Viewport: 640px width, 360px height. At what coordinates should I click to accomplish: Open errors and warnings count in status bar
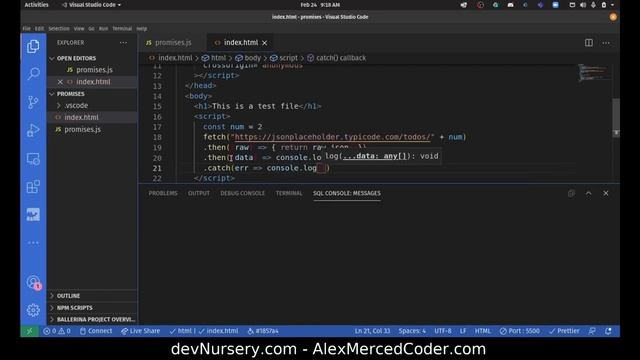pos(57,331)
